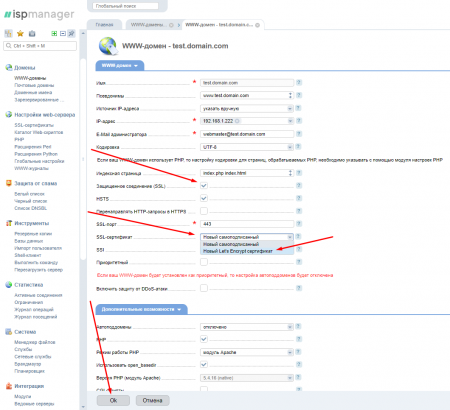The image size is (450, 410).
Task: Click the ispmanager logo
Action: click(x=39, y=14)
